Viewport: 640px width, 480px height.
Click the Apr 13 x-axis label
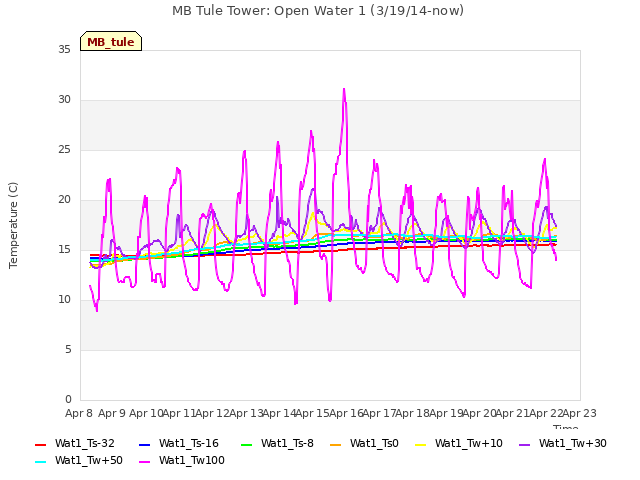246,413
